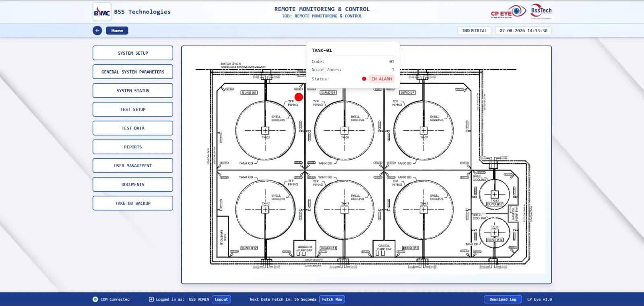This screenshot has width=644, height=306.
Task: Click the BSS Technologies title text
Action: [142, 12]
